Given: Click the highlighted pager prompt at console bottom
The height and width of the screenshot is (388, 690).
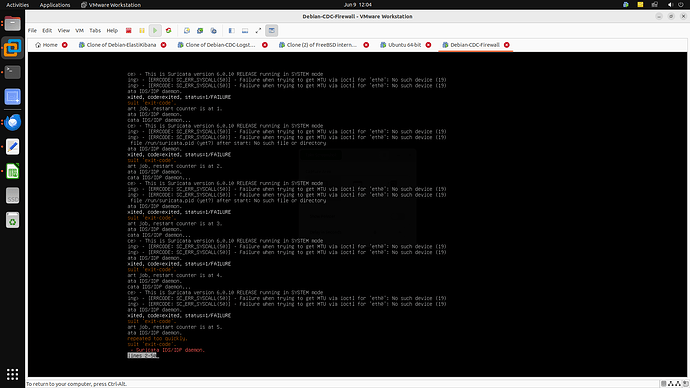Looking at the screenshot, I should [x=143, y=355].
